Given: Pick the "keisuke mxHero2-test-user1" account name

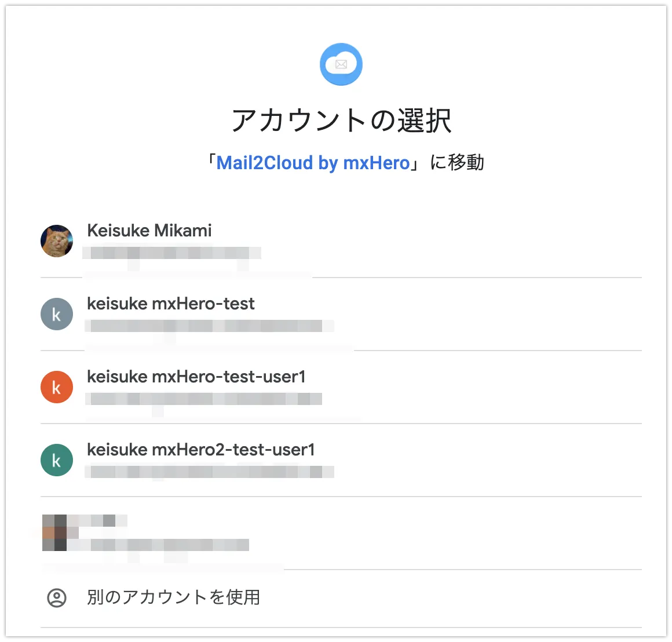Looking at the screenshot, I should coord(201,450).
